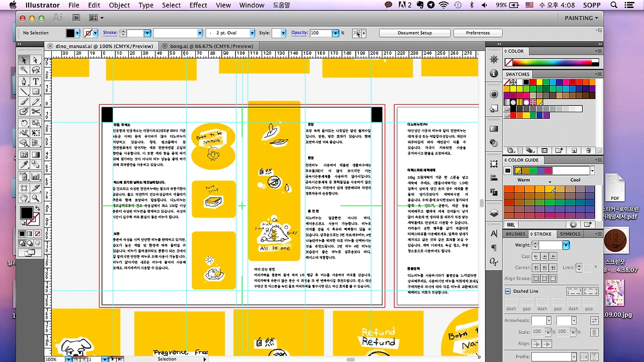Open the Paragraph panel icon in dock
644x362 pixels.
click(494, 248)
